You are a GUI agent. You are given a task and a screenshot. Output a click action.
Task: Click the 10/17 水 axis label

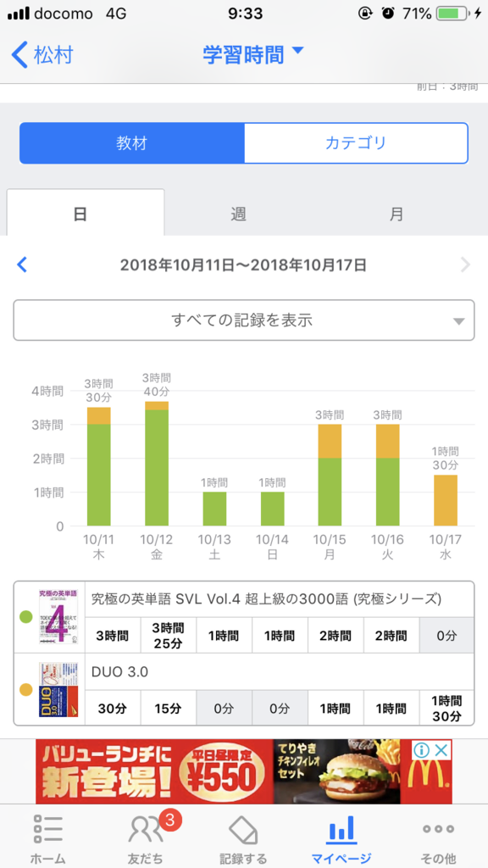tap(446, 547)
